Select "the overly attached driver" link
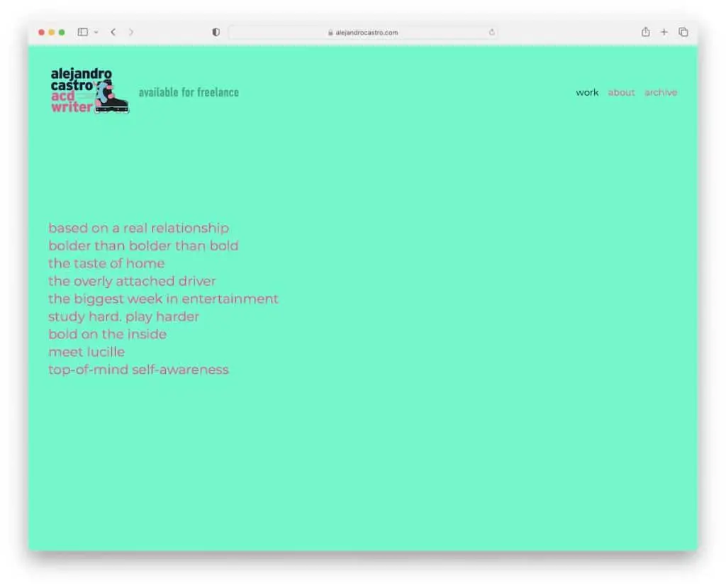726x588 pixels. click(x=132, y=281)
